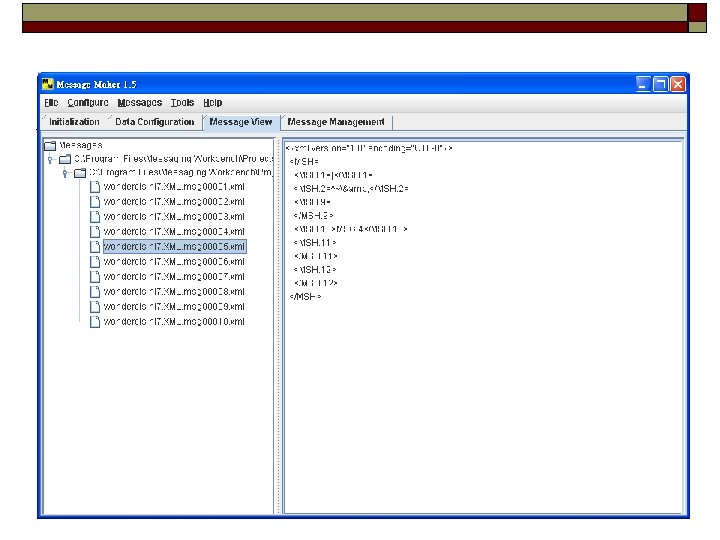Close the Message Maker window
This screenshot has width=720, height=540.
[x=678, y=84]
